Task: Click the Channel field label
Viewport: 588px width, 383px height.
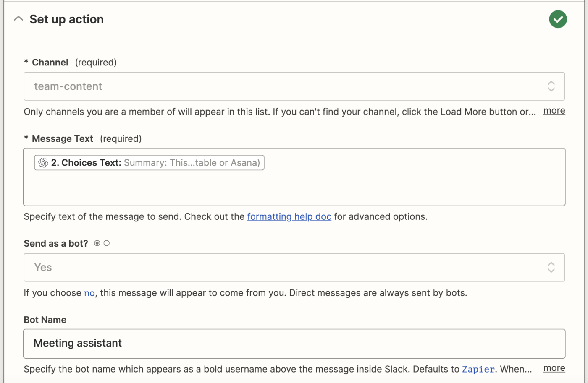Action: tap(50, 63)
